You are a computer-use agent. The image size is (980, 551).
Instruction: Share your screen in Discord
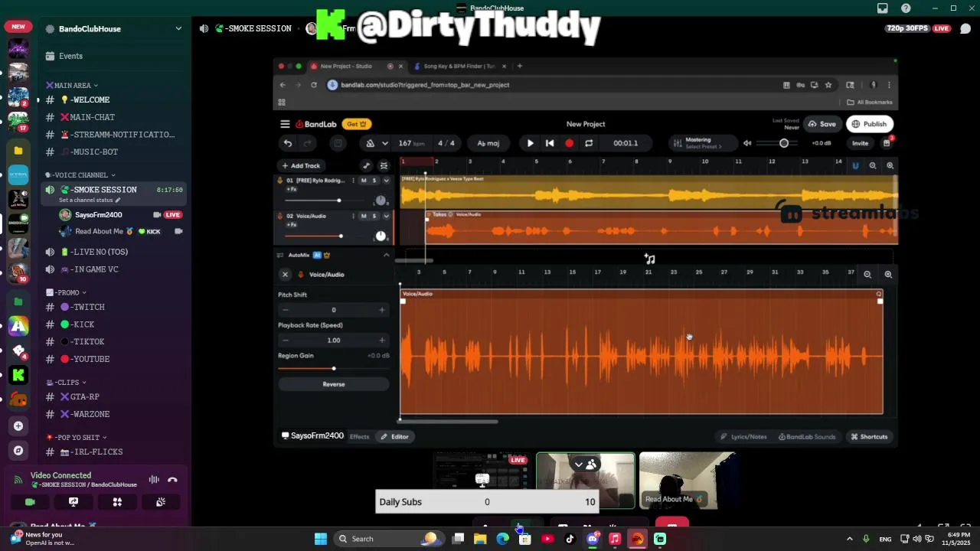(73, 502)
